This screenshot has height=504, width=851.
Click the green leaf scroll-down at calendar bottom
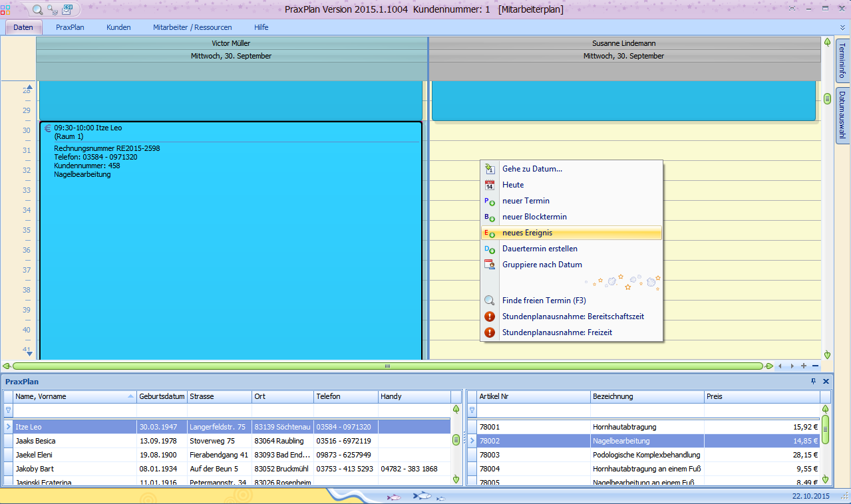pos(827,354)
